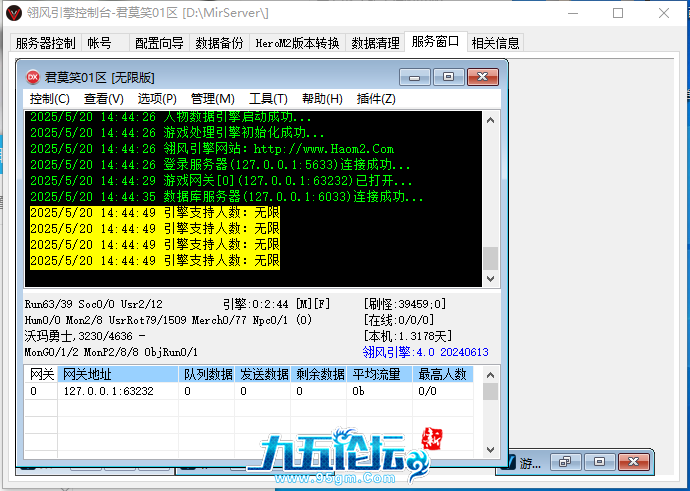Viewport: 690px width, 491px height.
Task: Click the 引擎:0:2:44 [M][F] status text
Action: click(x=276, y=304)
